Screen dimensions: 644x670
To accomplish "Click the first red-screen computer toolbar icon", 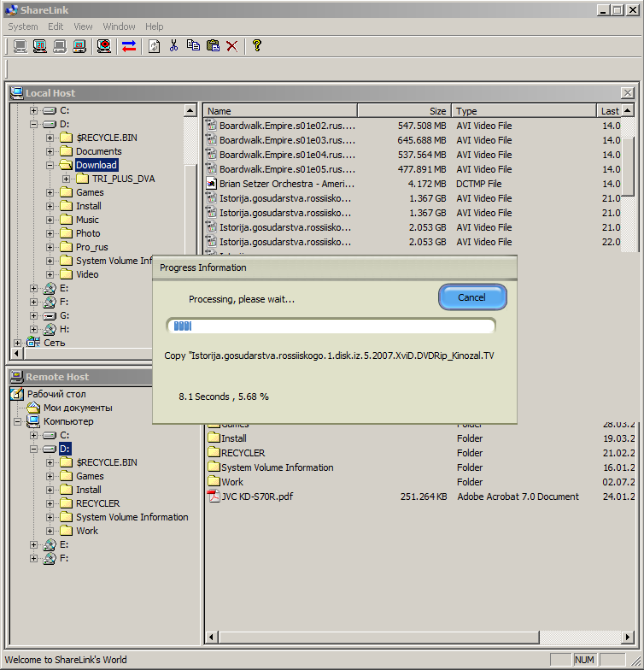I will click(39, 46).
